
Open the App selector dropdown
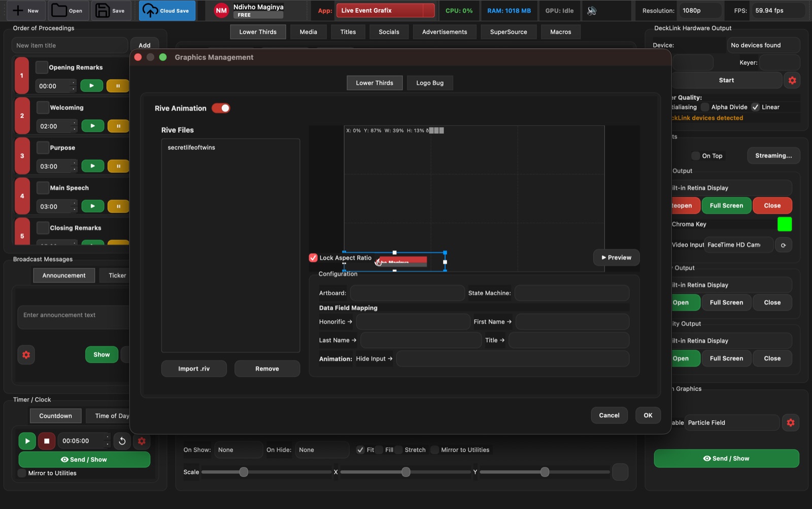click(x=385, y=11)
